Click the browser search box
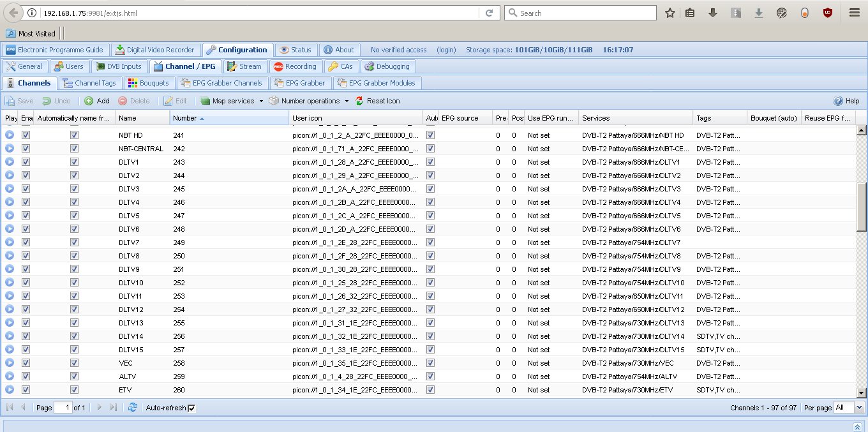868x432 pixels. [x=580, y=13]
